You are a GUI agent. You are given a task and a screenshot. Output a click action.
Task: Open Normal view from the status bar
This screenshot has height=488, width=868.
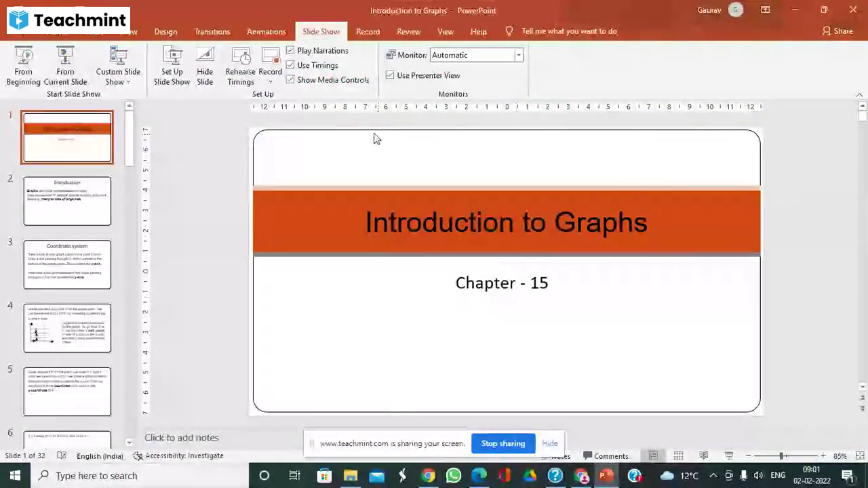653,455
